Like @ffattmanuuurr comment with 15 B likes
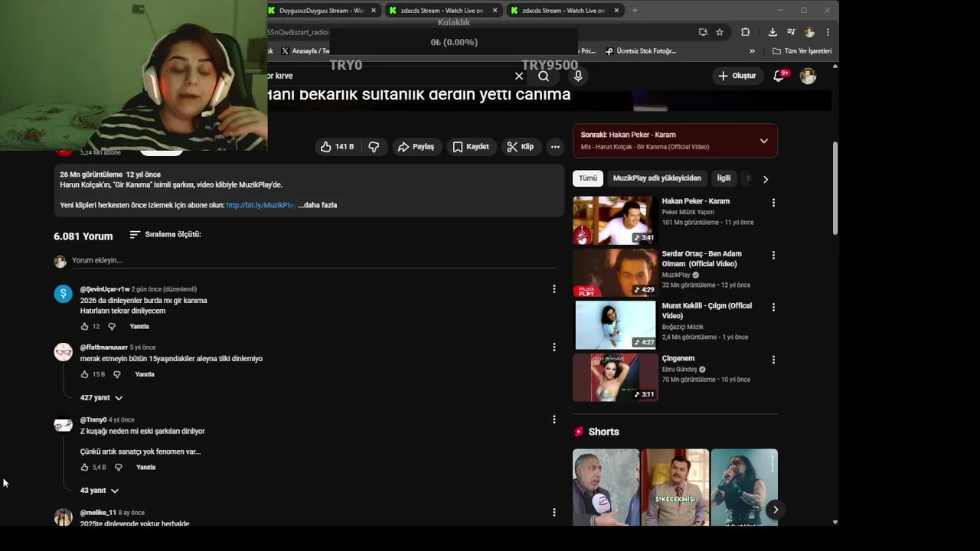 click(x=85, y=375)
